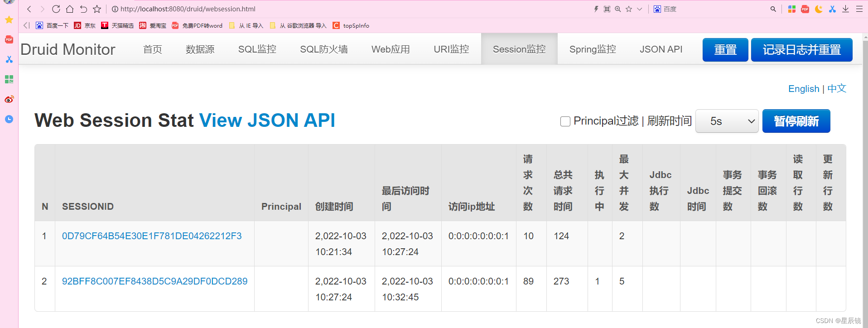Open the 免费PDF转word bookmark
The width and height of the screenshot is (868, 328).
[197, 25]
